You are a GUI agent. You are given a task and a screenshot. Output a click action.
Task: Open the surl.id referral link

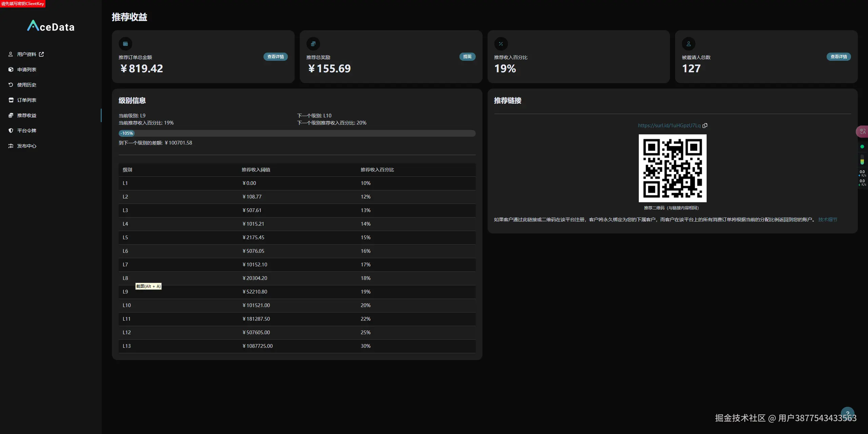669,126
